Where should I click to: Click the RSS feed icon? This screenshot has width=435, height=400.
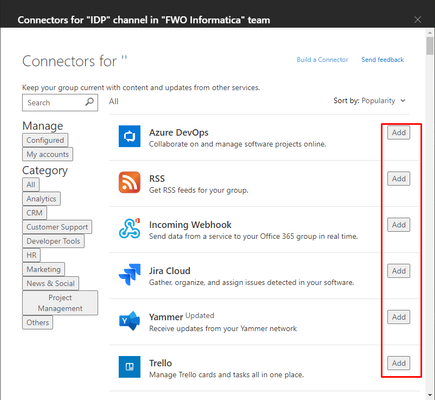click(x=129, y=182)
